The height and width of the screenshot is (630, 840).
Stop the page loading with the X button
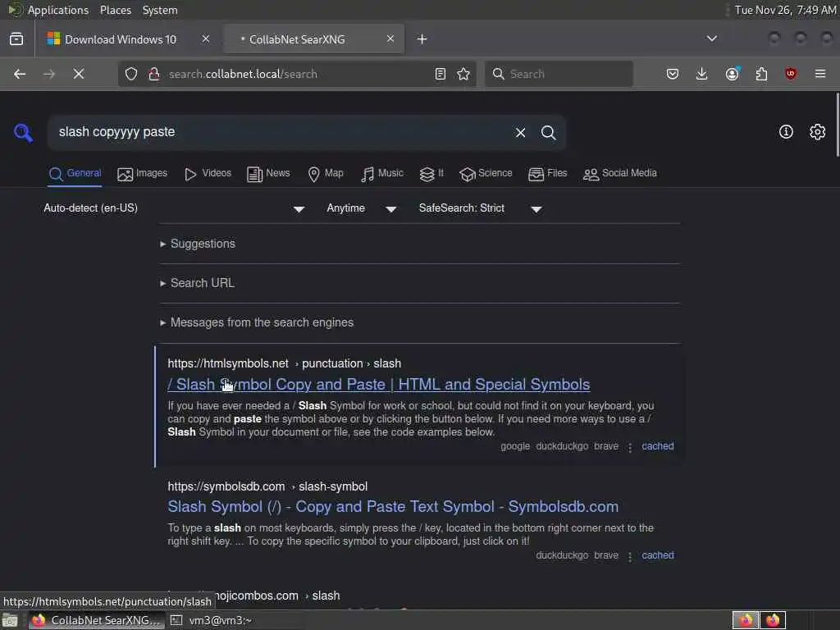(79, 74)
